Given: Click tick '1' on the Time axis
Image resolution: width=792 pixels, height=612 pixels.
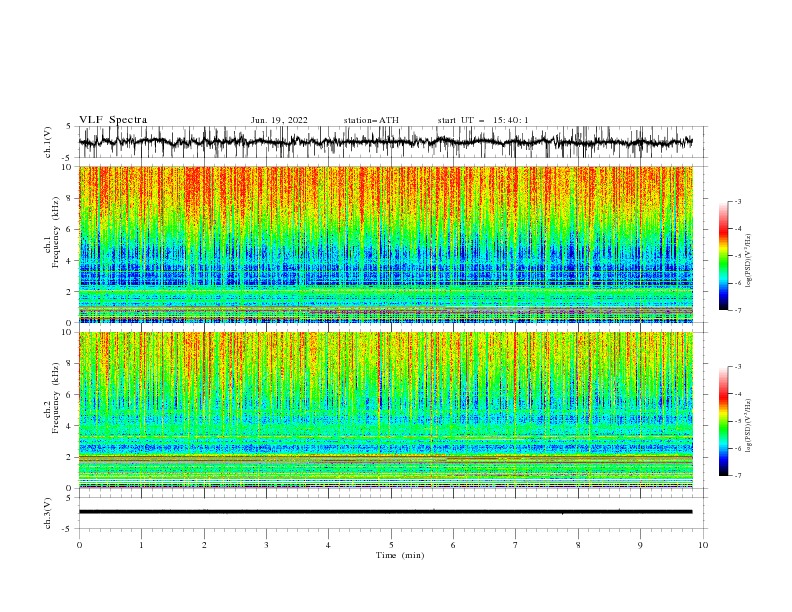Looking at the screenshot, I should click(141, 545).
